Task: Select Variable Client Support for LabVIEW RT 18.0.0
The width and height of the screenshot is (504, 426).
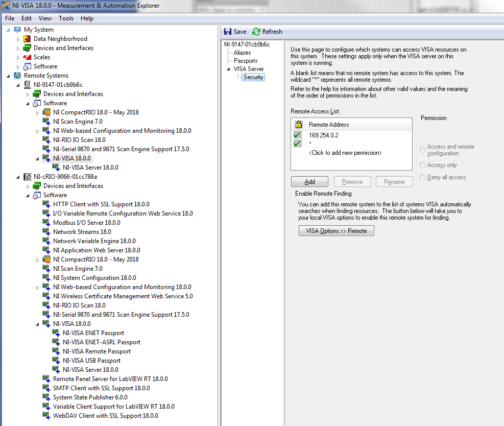Action: [113, 407]
